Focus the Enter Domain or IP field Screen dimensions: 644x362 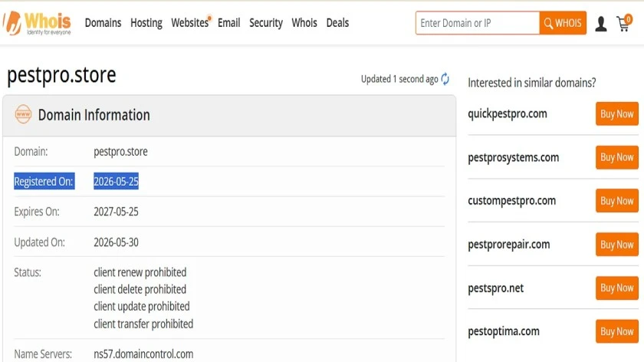click(x=477, y=23)
